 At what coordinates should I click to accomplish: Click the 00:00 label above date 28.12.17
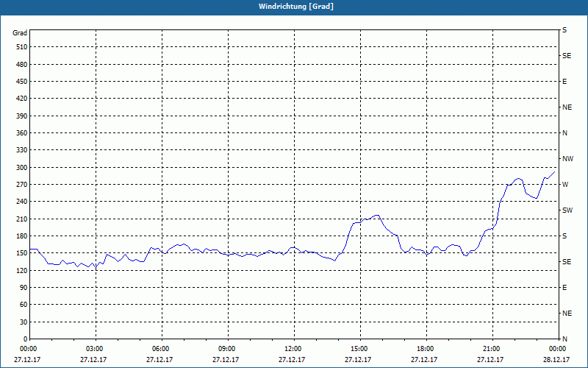click(559, 349)
